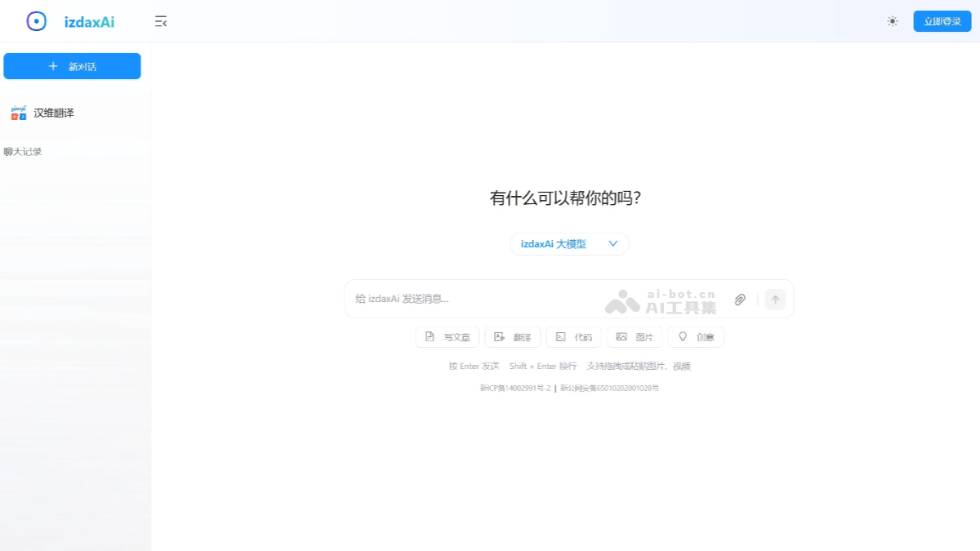Expand the model dropdown chevron
The height and width of the screenshot is (551, 980).
point(612,243)
